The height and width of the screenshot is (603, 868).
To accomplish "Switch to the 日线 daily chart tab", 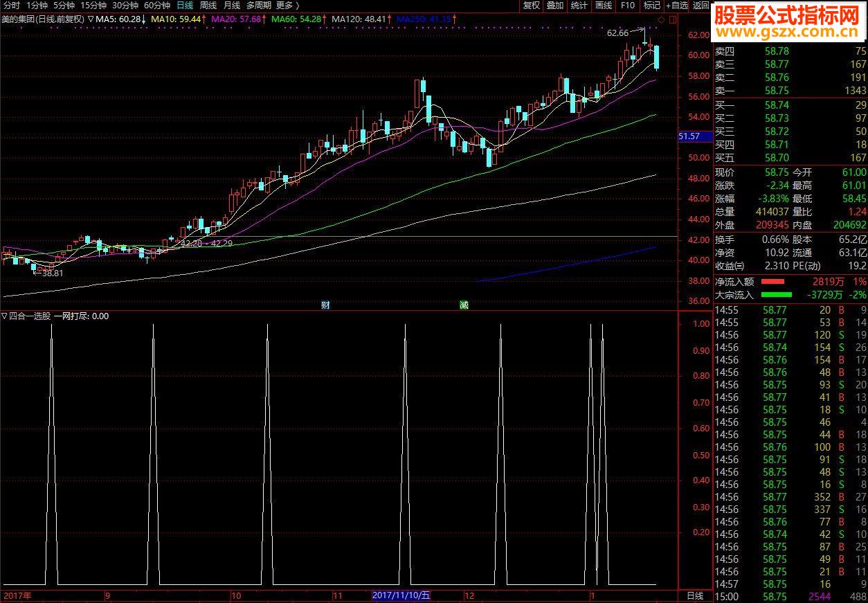I will (x=185, y=6).
